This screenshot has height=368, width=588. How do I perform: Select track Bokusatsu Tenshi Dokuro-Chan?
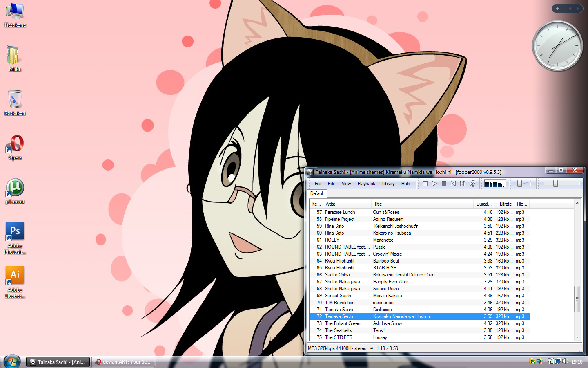tap(420, 275)
